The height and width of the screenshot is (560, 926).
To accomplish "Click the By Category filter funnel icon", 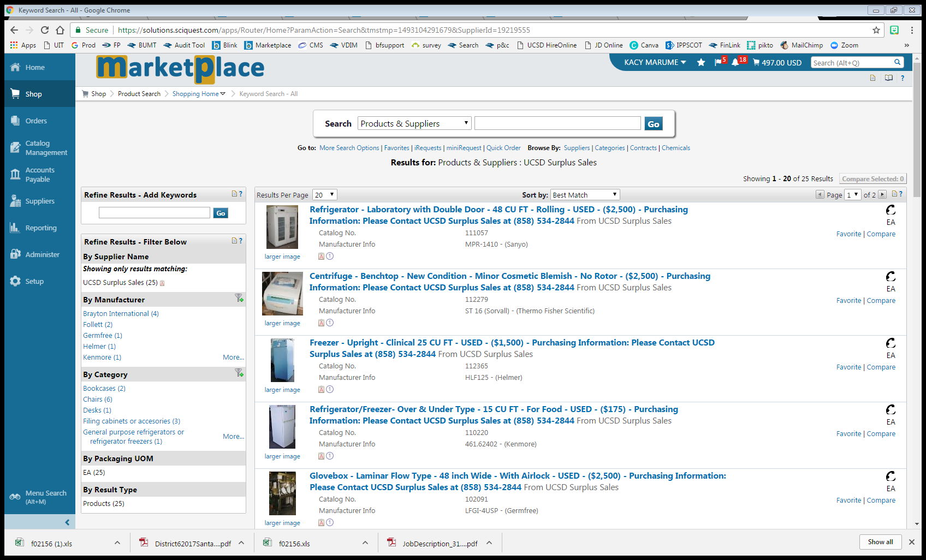I will [239, 373].
